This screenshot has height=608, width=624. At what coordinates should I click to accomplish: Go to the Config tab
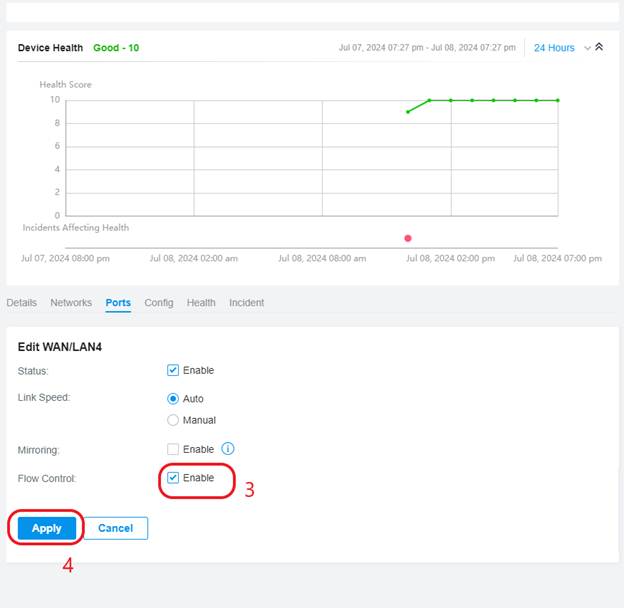158,303
